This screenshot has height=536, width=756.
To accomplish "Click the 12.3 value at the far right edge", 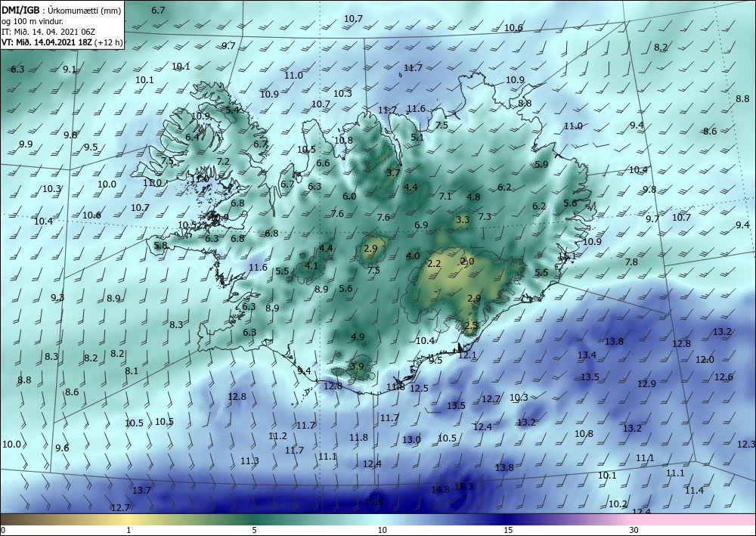I will point(746,445).
